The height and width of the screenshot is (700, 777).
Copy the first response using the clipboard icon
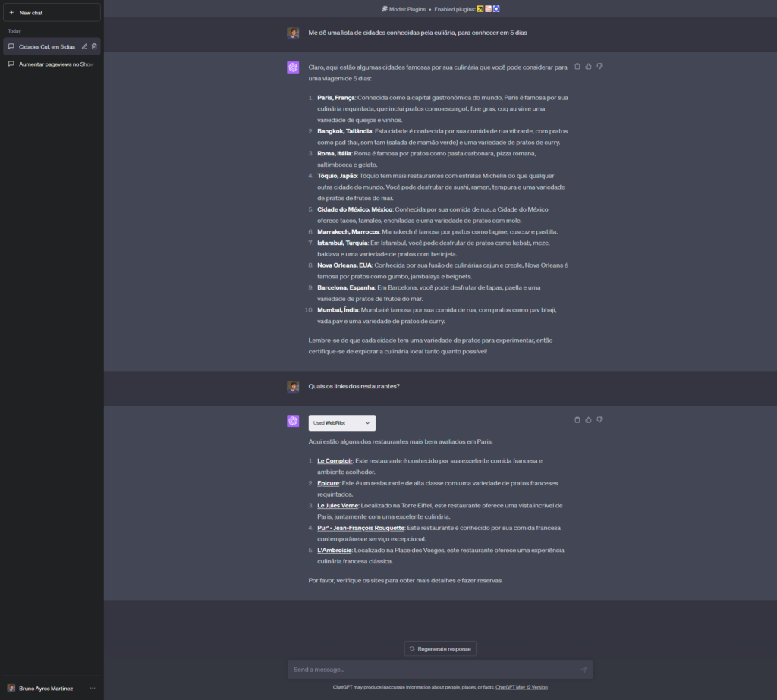click(x=577, y=66)
